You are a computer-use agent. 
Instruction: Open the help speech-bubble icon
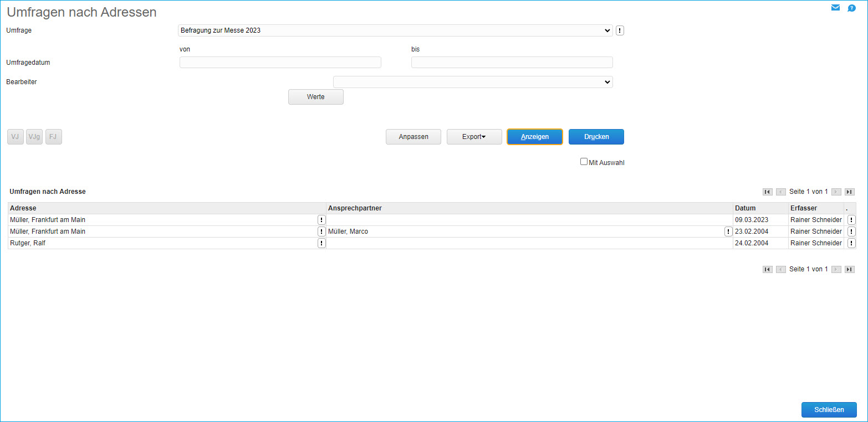pyautogui.click(x=852, y=8)
